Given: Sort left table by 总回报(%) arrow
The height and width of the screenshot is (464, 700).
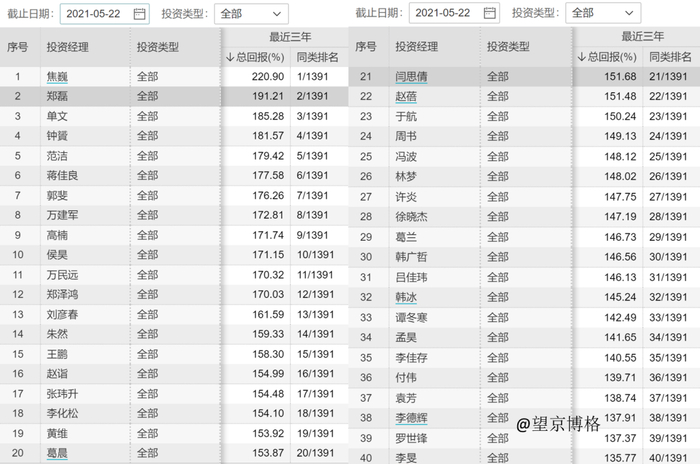Looking at the screenshot, I should pyautogui.click(x=230, y=57).
